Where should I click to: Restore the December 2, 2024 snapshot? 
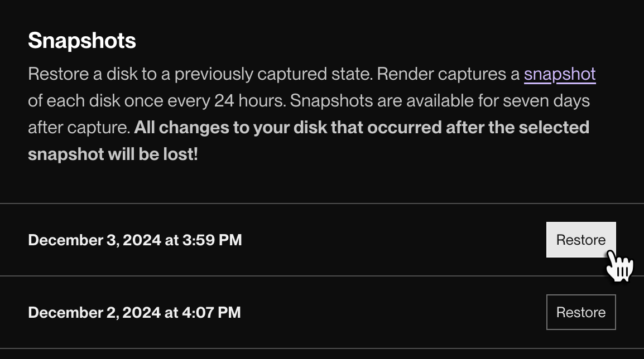(580, 312)
